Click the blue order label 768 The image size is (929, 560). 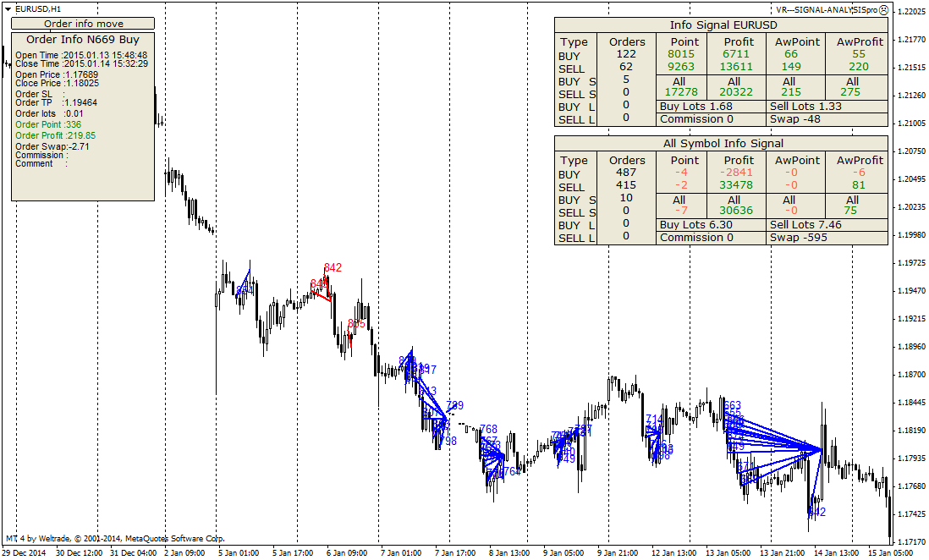488,429
